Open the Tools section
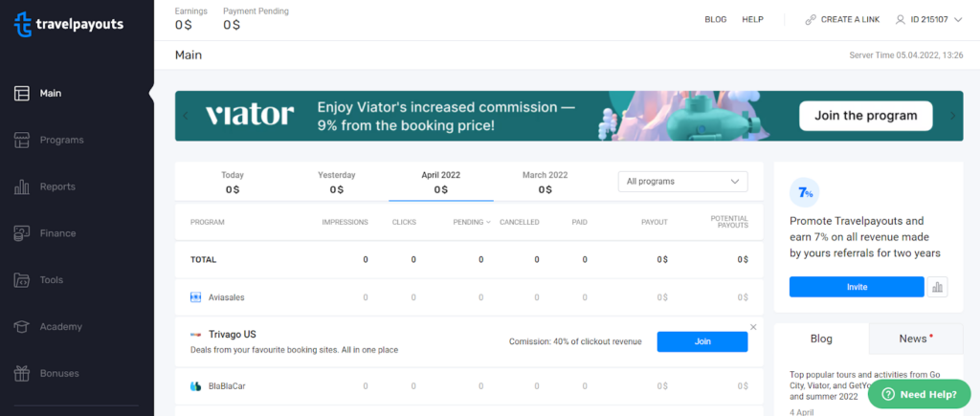The width and height of the screenshot is (980, 416). [x=52, y=280]
